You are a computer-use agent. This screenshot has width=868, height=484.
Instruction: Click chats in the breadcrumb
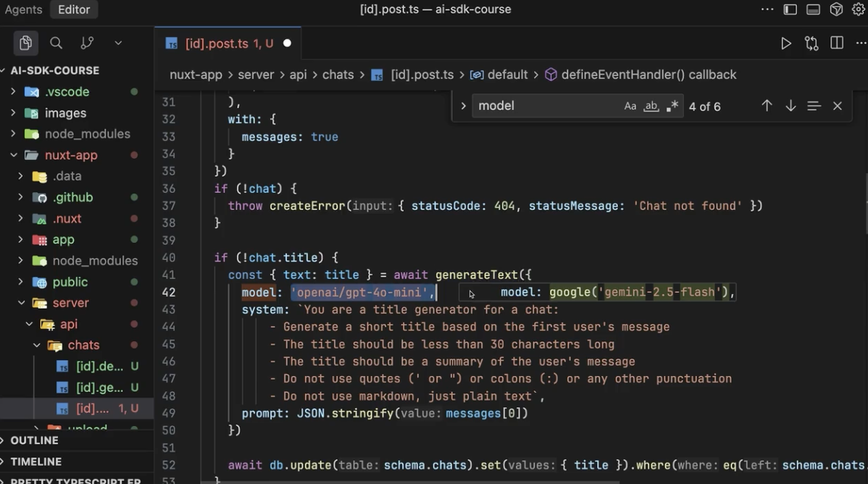[x=338, y=75]
